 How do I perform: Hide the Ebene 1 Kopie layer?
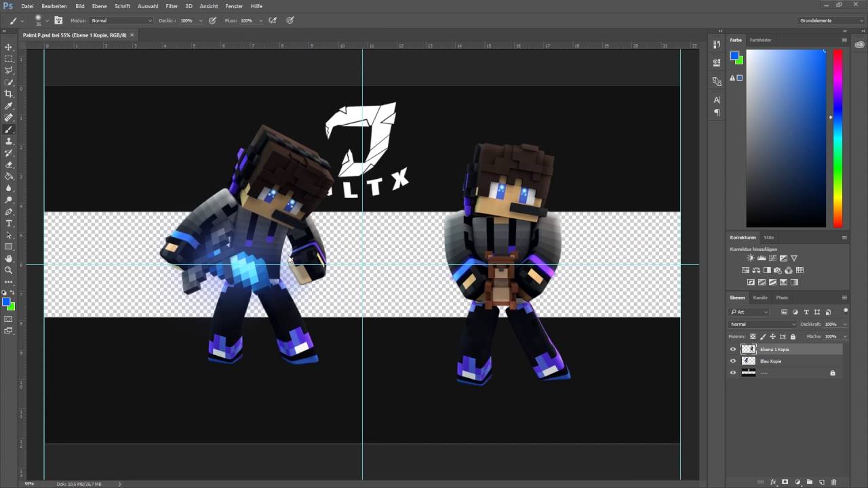point(732,349)
